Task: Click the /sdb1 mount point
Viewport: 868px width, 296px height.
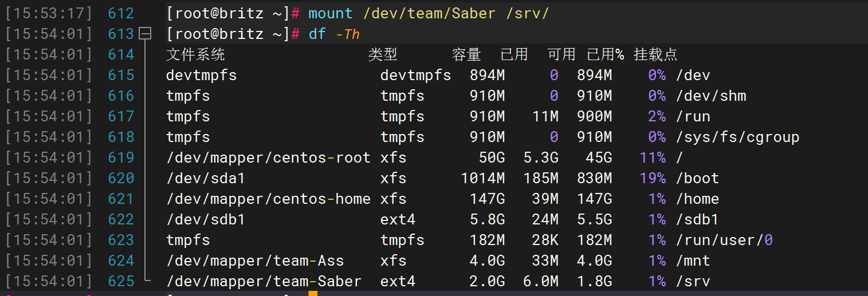Action: click(698, 219)
